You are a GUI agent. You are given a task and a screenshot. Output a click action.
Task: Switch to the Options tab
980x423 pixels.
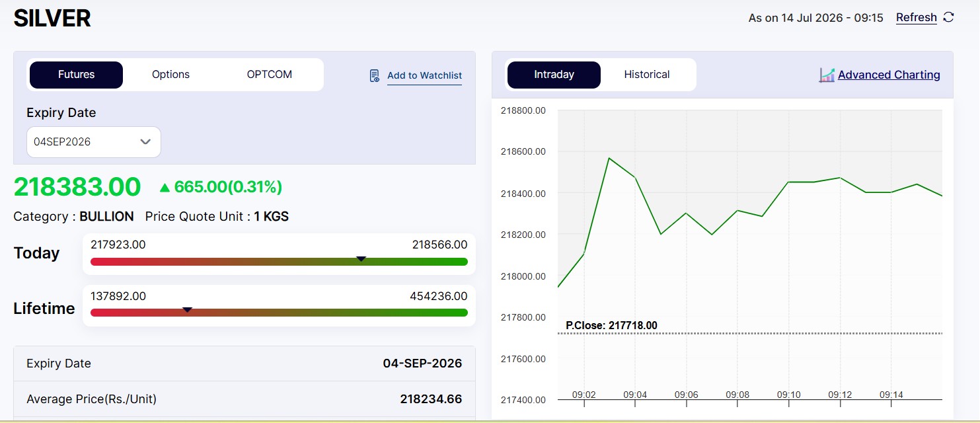(x=170, y=75)
